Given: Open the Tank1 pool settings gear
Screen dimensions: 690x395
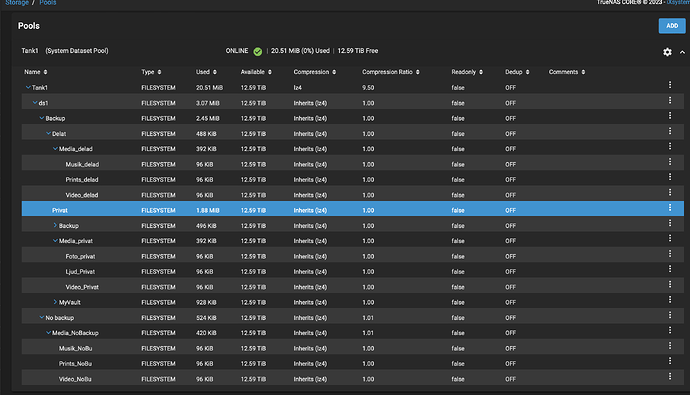Looking at the screenshot, I should [667, 52].
